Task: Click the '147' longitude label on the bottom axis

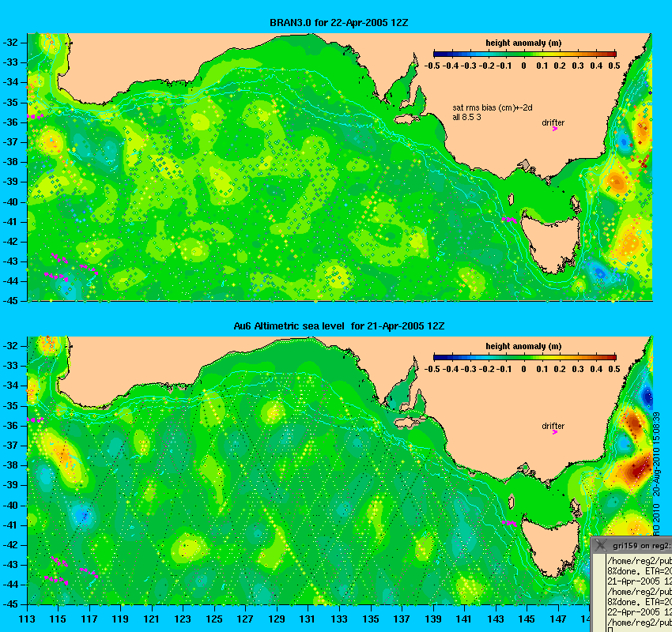Action: 558,619
